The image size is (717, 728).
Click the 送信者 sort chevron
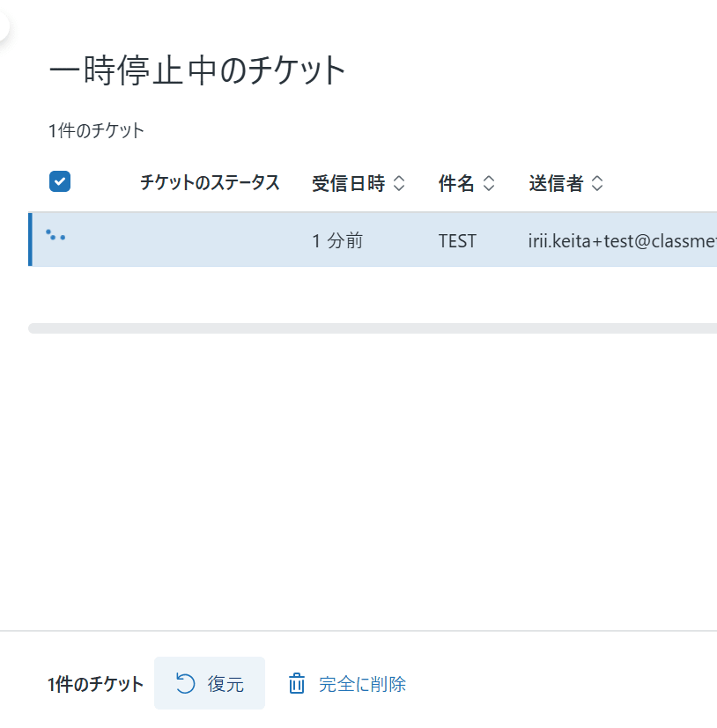(597, 184)
